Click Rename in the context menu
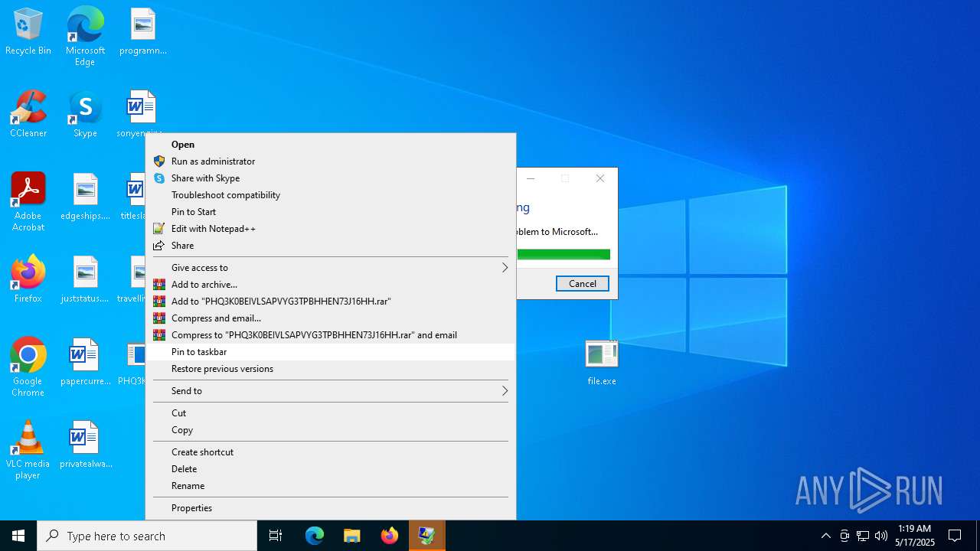The height and width of the screenshot is (551, 980). click(330, 486)
